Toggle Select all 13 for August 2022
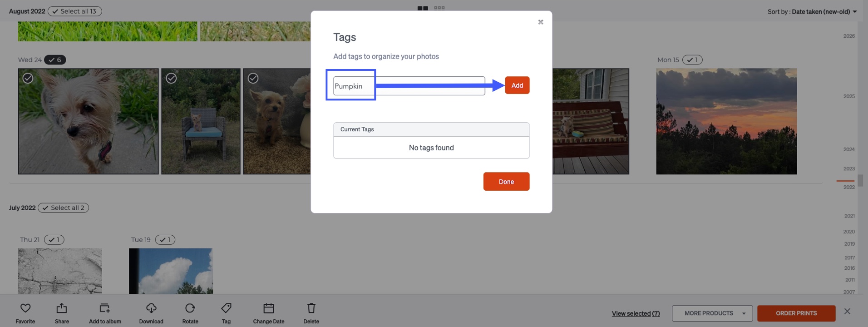This screenshot has height=327, width=868. pos(74,11)
